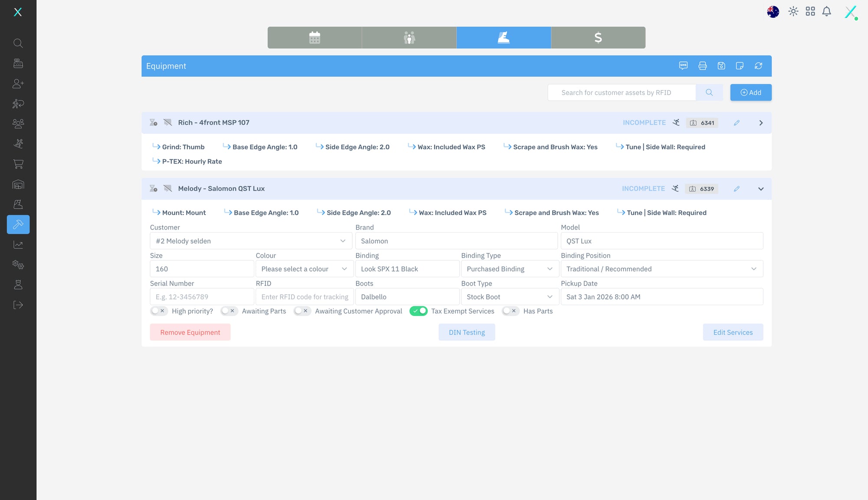Switch to the dollar payment tab

coord(598,38)
